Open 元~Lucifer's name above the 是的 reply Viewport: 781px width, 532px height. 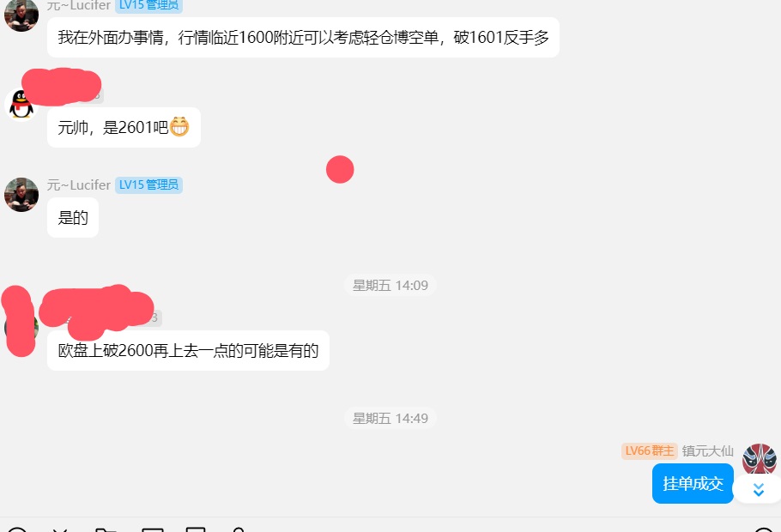[79, 184]
